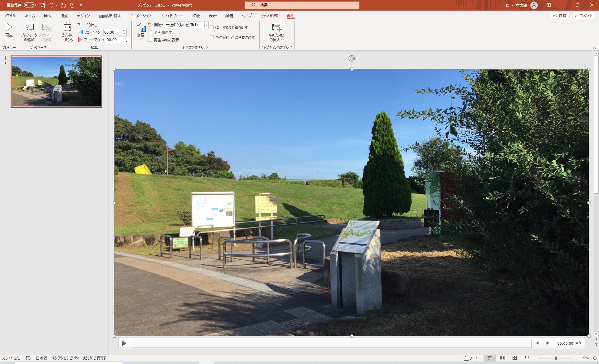Toggle 再生が終了したら巻き戻す checkbox

tap(212, 37)
